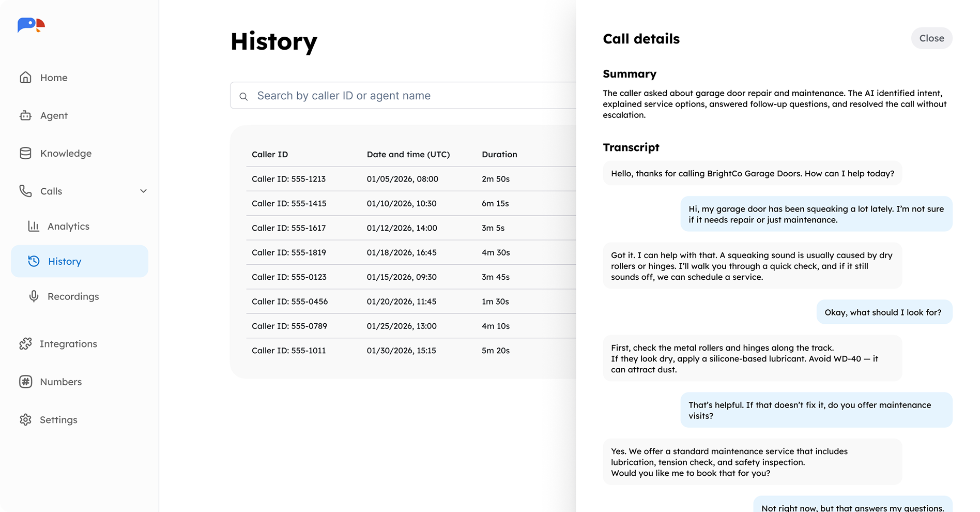980x512 pixels.
Task: Click duration 5m 20s
Action: 496,350
